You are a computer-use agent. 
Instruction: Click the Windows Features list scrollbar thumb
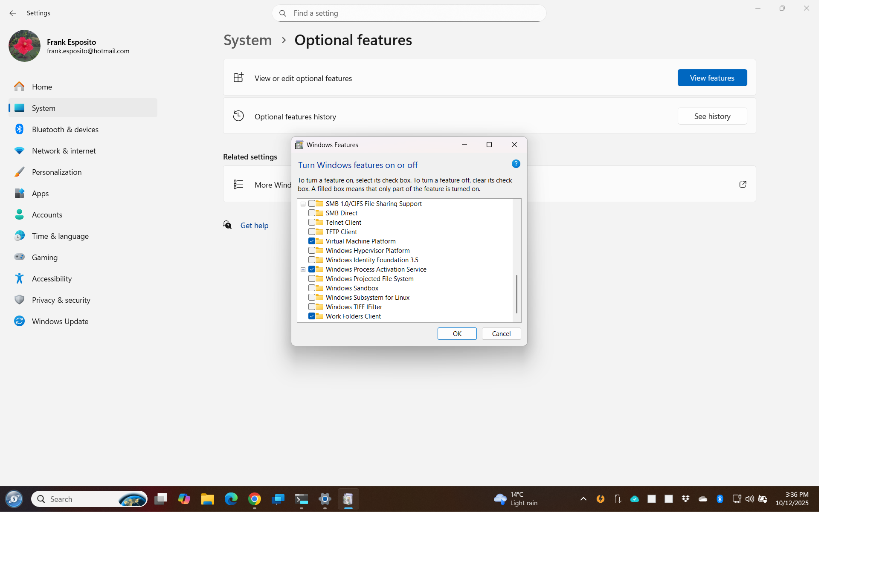tap(516, 294)
